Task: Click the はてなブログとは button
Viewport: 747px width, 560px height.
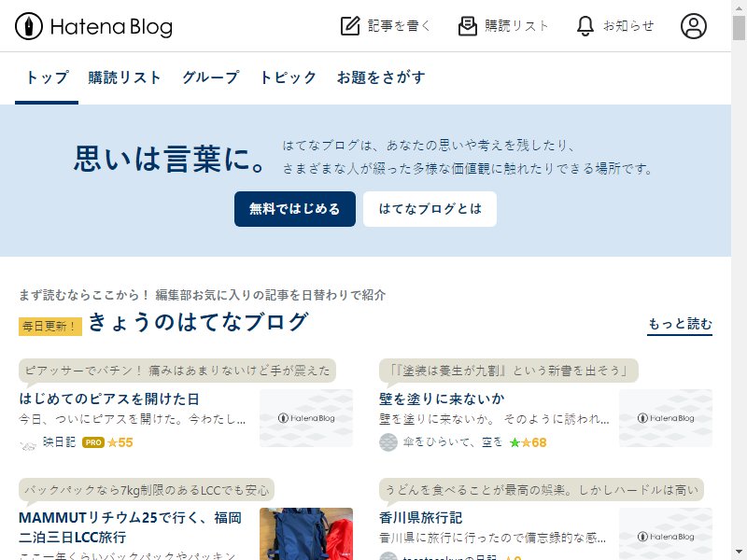Action: [x=430, y=209]
